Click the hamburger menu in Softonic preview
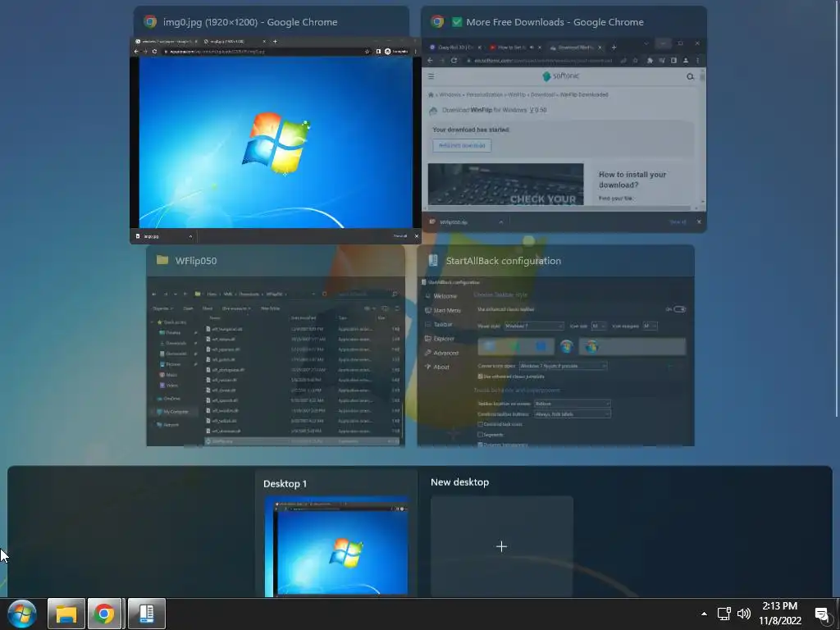840x630 pixels. 431,76
